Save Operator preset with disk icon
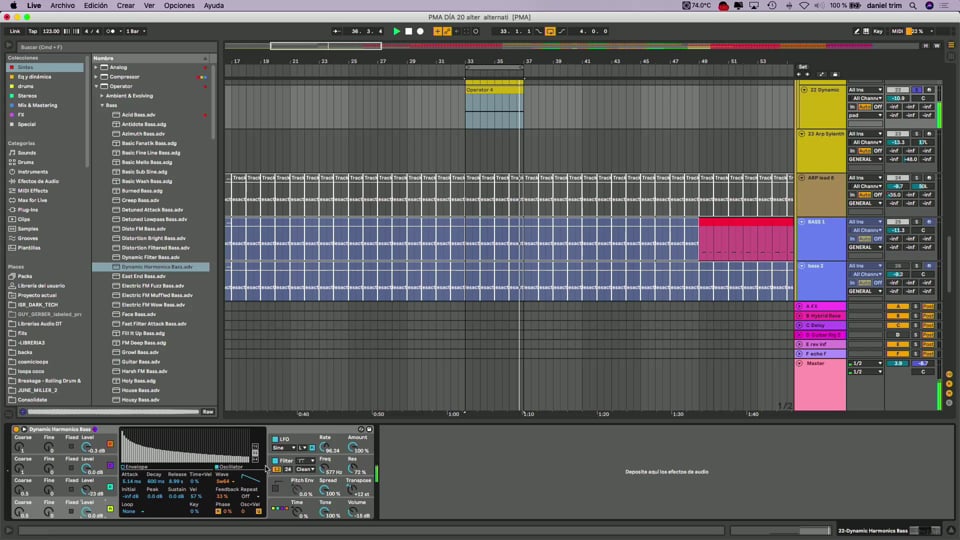960x540 pixels. [369, 429]
